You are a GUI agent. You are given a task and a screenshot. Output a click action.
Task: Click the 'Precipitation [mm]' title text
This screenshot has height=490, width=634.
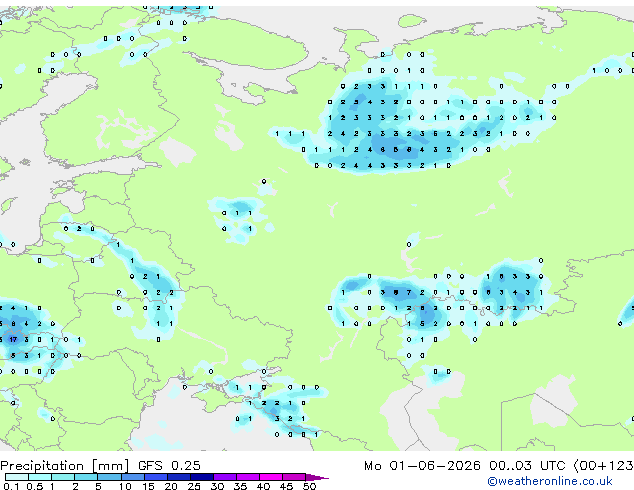(65, 466)
